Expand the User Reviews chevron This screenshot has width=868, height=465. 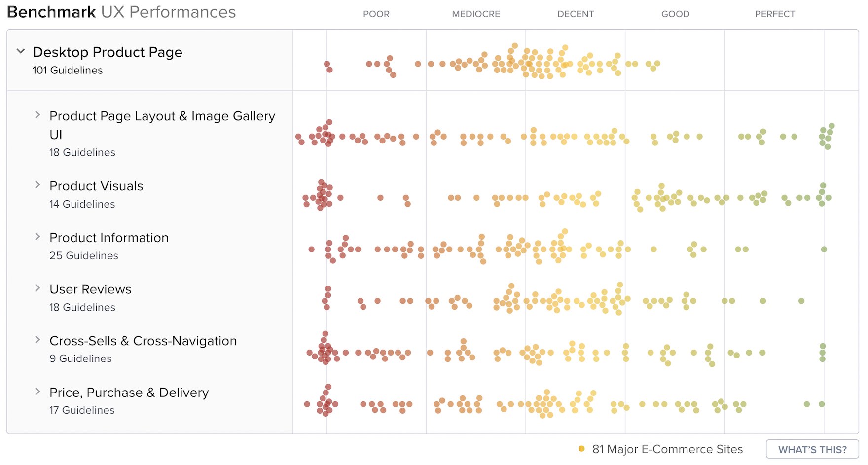pyautogui.click(x=37, y=288)
